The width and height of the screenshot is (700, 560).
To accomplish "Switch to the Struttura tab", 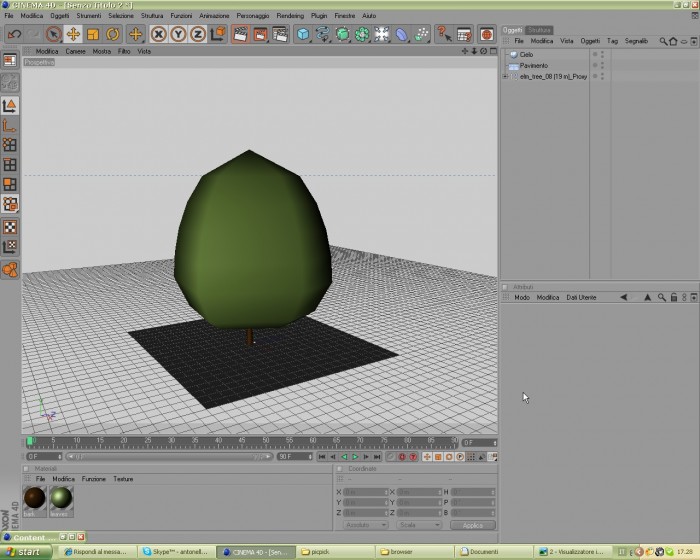I will [539, 30].
